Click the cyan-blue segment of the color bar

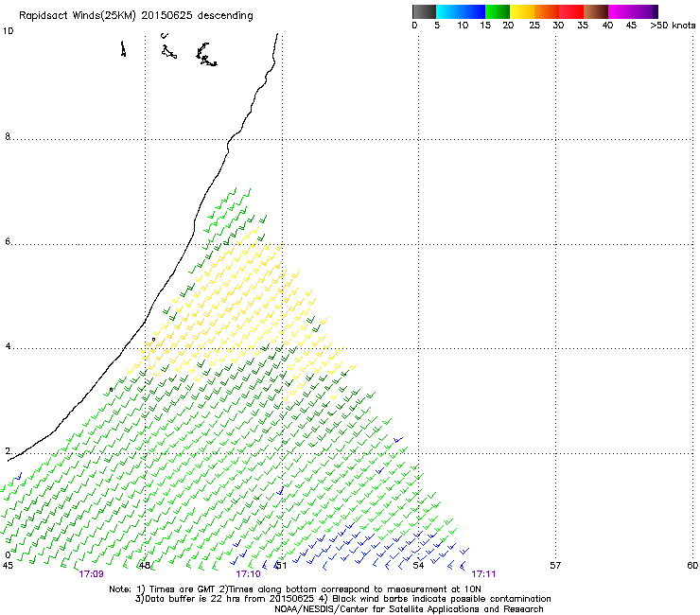pyautogui.click(x=461, y=11)
